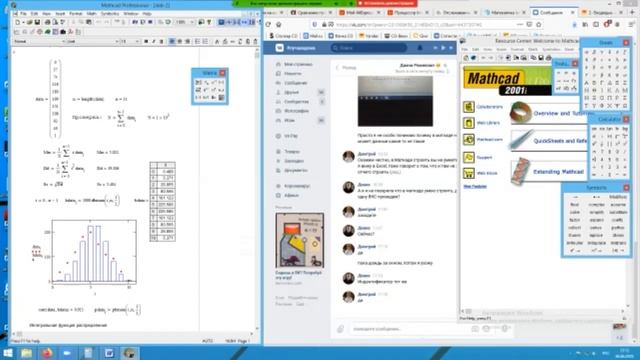Click the Web Store cart icon
This screenshot has height=360, width=640.
(469, 173)
